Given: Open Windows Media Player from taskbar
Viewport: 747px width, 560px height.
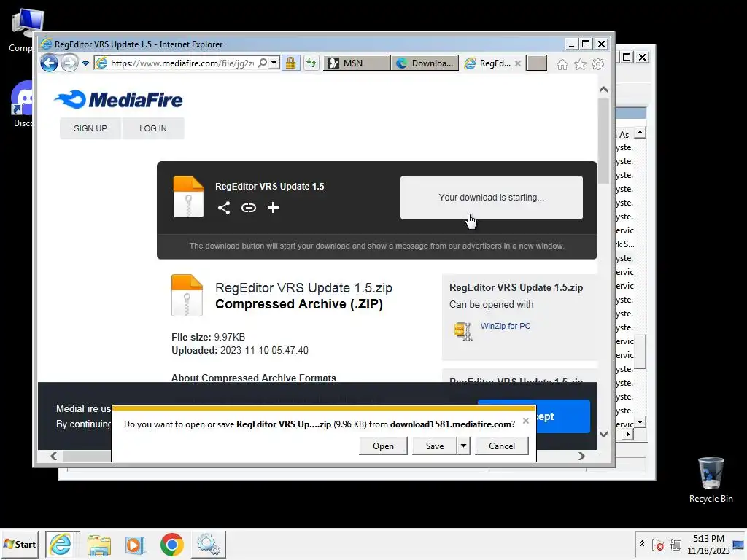Looking at the screenshot, I should tap(135, 544).
